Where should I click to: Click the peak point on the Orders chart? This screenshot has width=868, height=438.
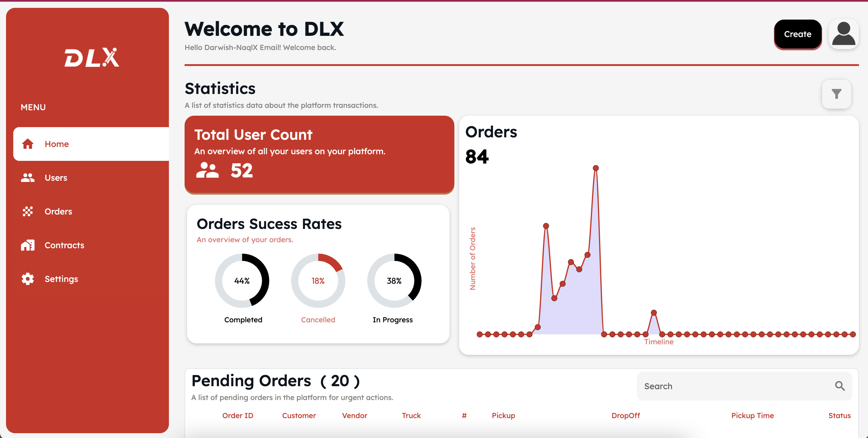pos(596,168)
